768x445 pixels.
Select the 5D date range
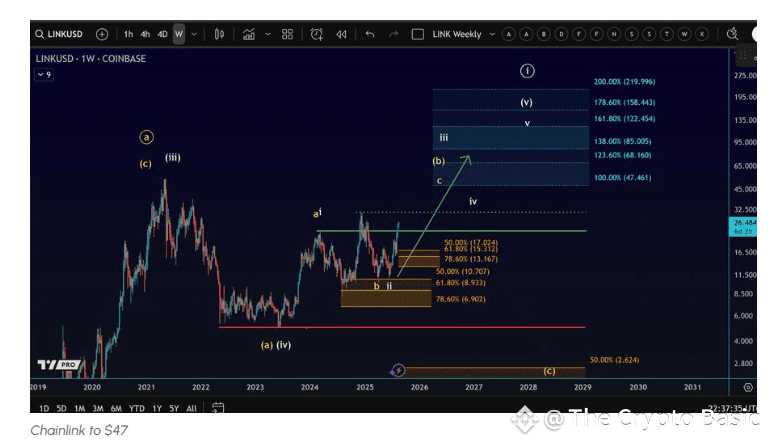(61, 408)
